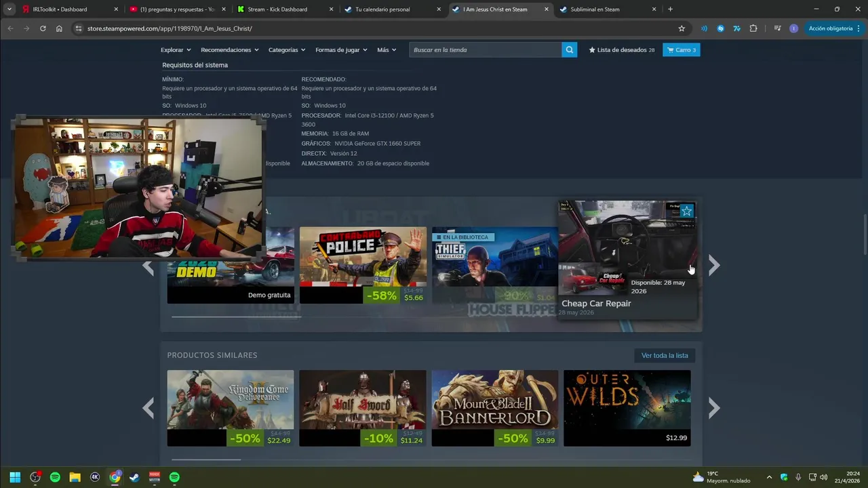The width and height of the screenshot is (868, 488).
Task: Click the page vertical scrollbar
Action: coord(864,234)
